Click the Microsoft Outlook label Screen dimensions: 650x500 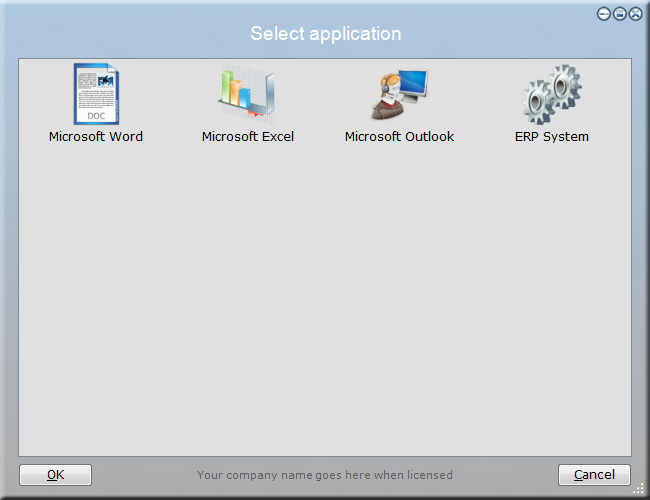coord(399,136)
